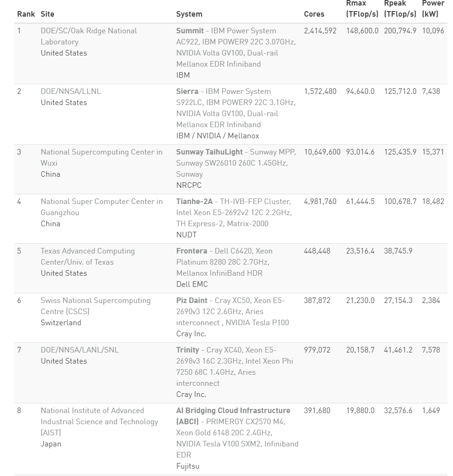Open the Summit system link
The height and width of the screenshot is (476, 453).
click(x=190, y=31)
